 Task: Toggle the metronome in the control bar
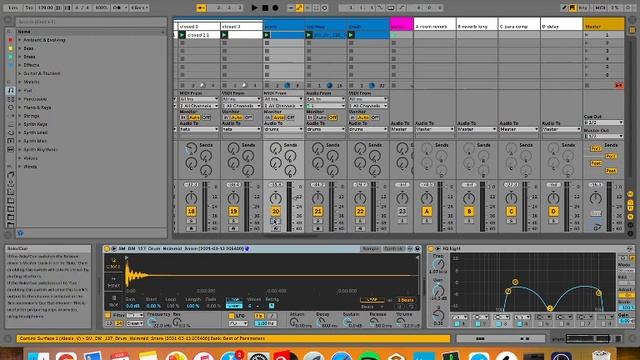[118, 7]
